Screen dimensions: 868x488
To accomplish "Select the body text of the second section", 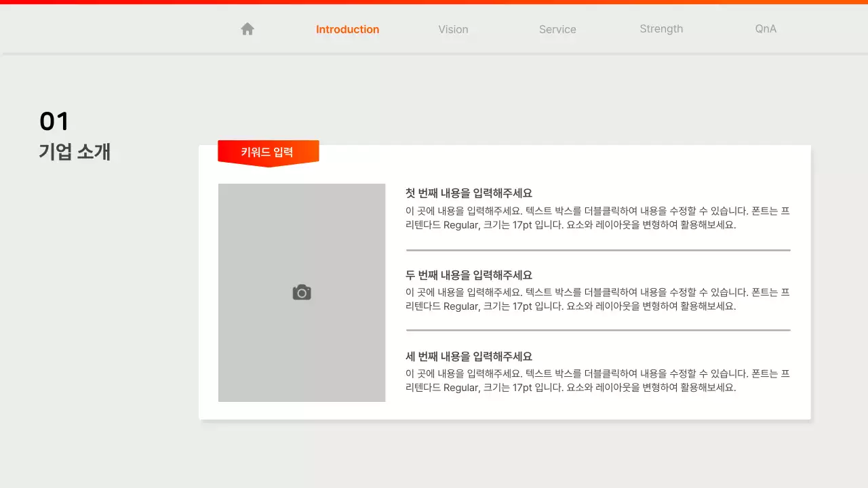I will pyautogui.click(x=597, y=299).
